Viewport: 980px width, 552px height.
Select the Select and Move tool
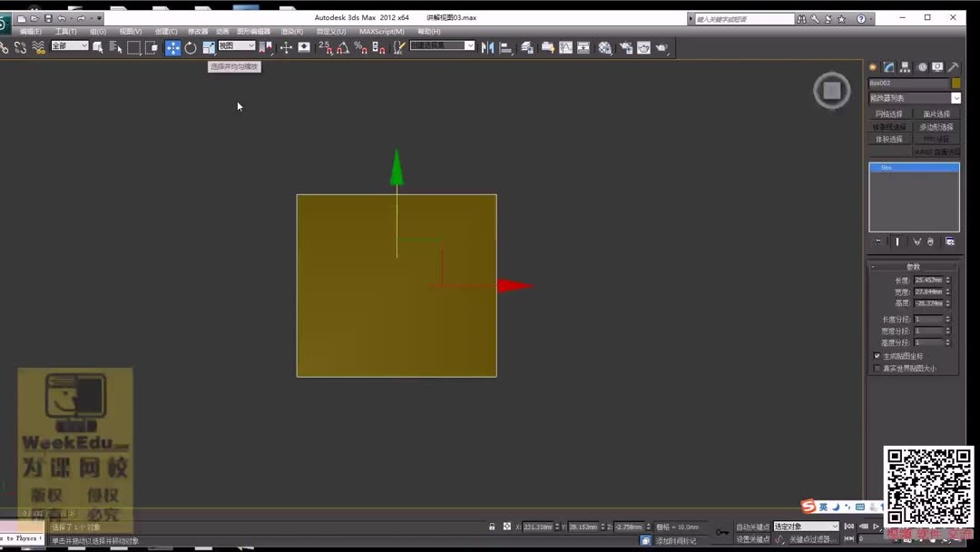coord(173,47)
